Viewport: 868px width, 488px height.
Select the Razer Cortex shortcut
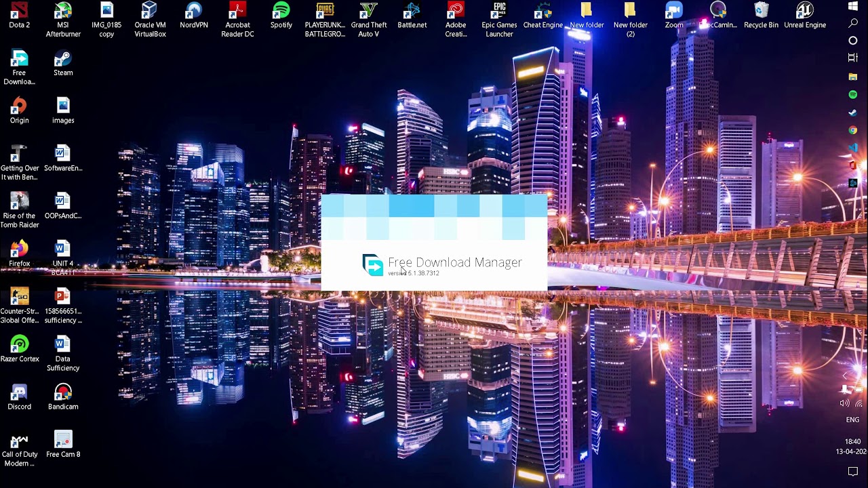pos(19,350)
